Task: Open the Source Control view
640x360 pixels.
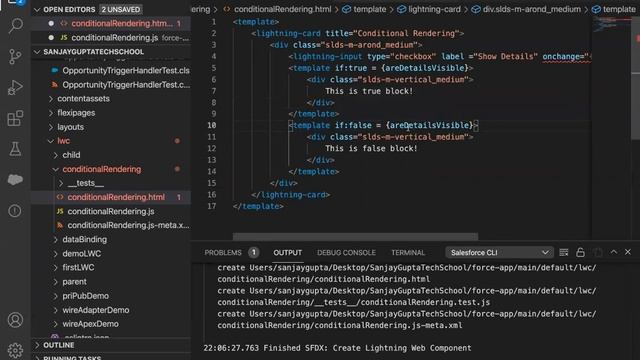Action: (15, 56)
